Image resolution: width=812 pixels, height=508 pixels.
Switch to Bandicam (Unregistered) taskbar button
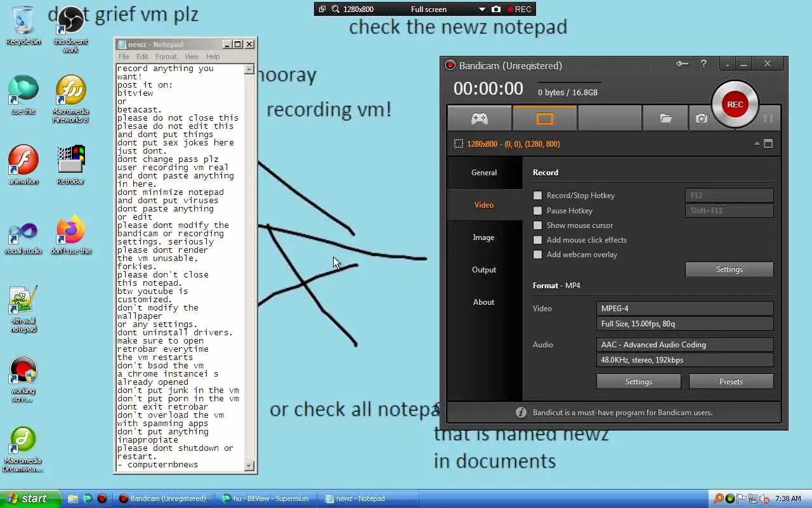pyautogui.click(x=162, y=498)
